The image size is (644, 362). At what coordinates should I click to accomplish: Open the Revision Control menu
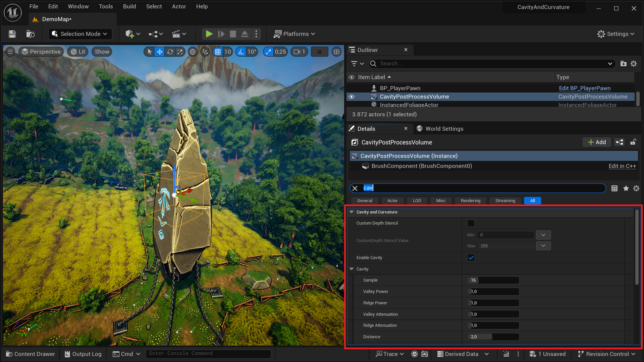[x=606, y=354]
